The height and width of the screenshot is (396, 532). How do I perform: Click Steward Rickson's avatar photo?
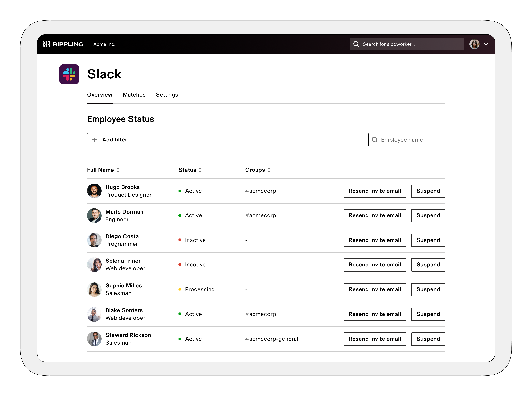tap(94, 339)
